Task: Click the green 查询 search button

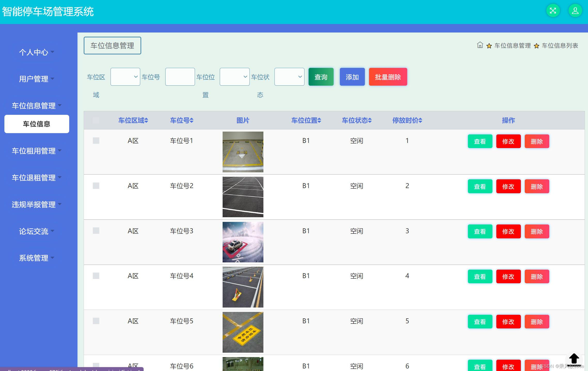Action: (321, 77)
